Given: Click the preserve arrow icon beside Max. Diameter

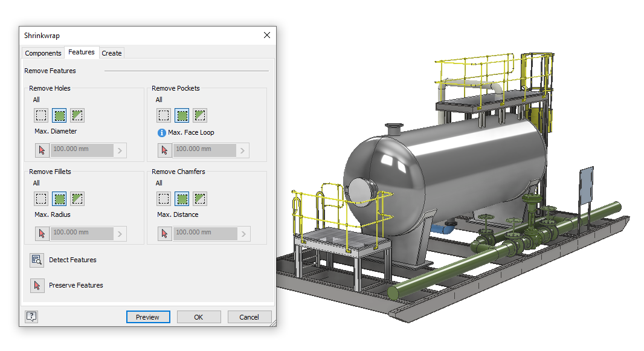Looking at the screenshot, I should [x=42, y=150].
